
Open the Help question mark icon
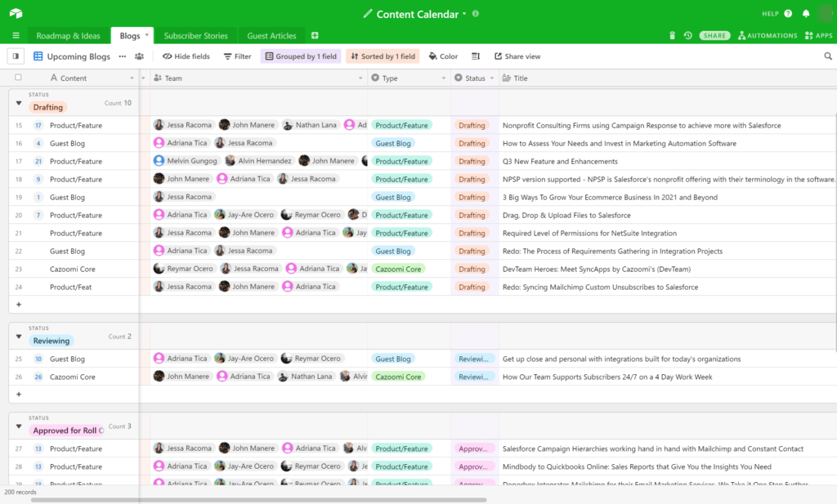[x=788, y=13]
